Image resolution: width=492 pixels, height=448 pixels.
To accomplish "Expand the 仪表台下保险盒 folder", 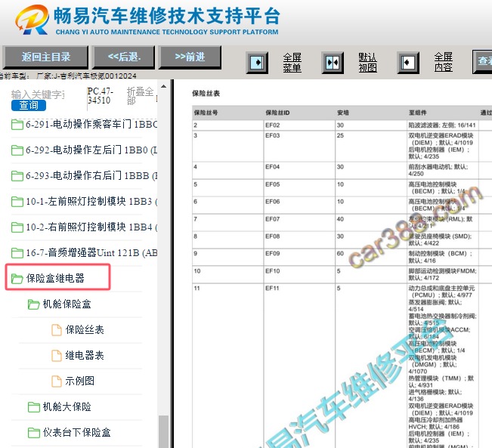I will coord(76,433).
